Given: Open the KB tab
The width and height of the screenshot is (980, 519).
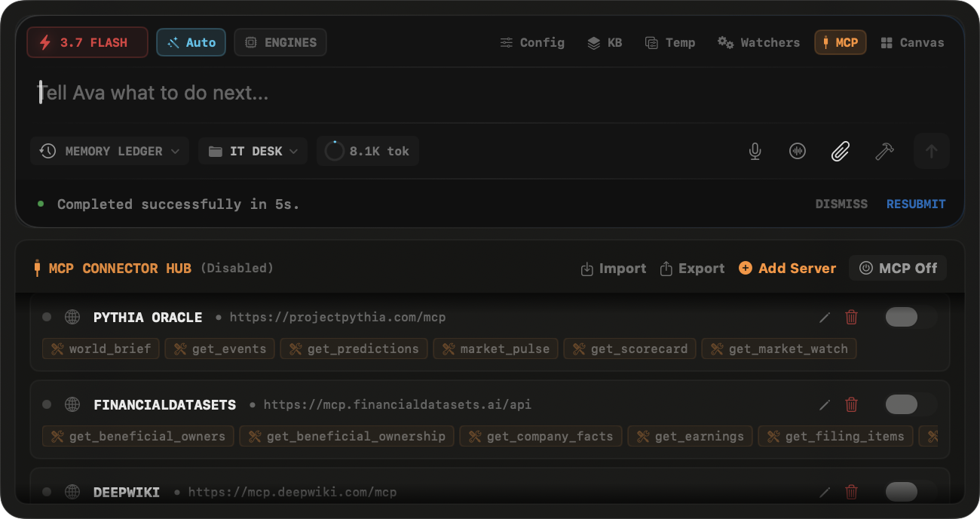Looking at the screenshot, I should 605,42.
